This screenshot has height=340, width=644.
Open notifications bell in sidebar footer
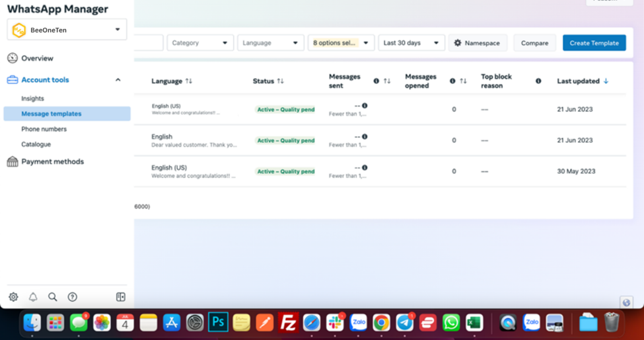(33, 297)
